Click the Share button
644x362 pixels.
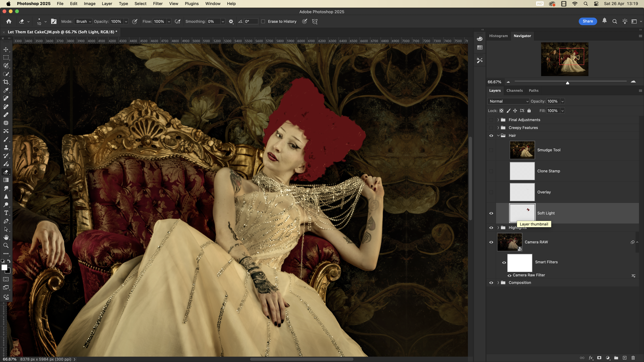[x=588, y=21]
